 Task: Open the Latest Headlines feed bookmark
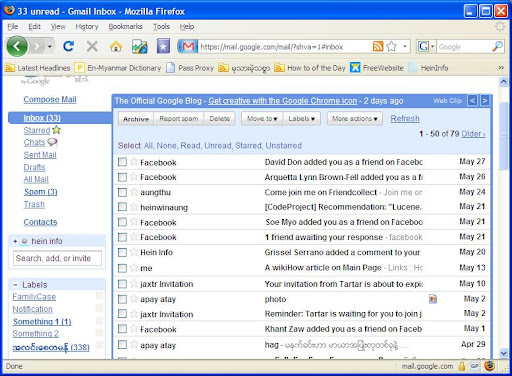coord(38,68)
